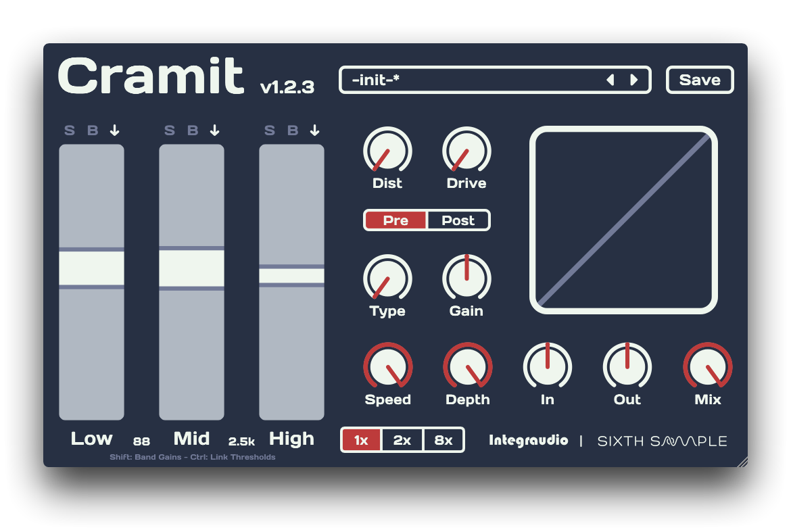
Task: Click the Mid band threshold handle
Action: pos(192,268)
